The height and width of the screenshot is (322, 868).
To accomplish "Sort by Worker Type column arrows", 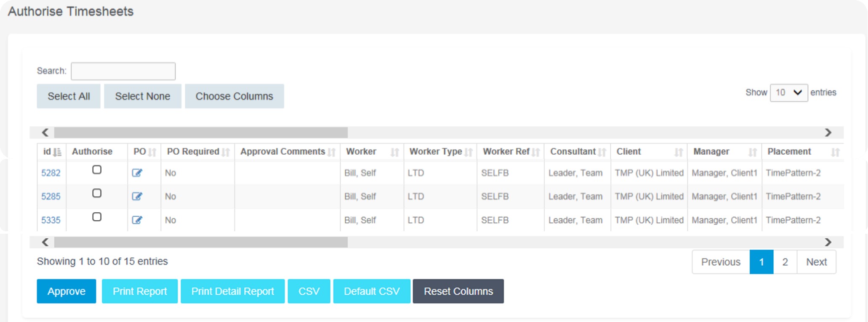I will 469,152.
